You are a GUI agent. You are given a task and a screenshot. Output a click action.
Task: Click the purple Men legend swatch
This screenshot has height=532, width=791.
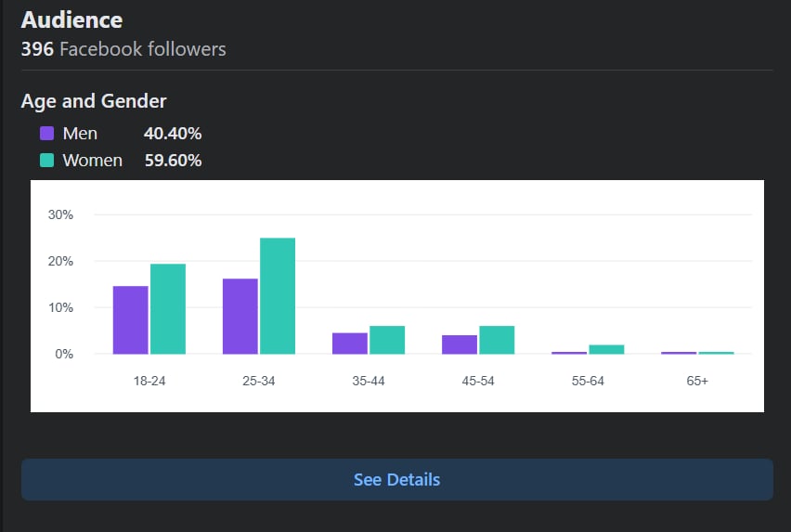coord(47,134)
